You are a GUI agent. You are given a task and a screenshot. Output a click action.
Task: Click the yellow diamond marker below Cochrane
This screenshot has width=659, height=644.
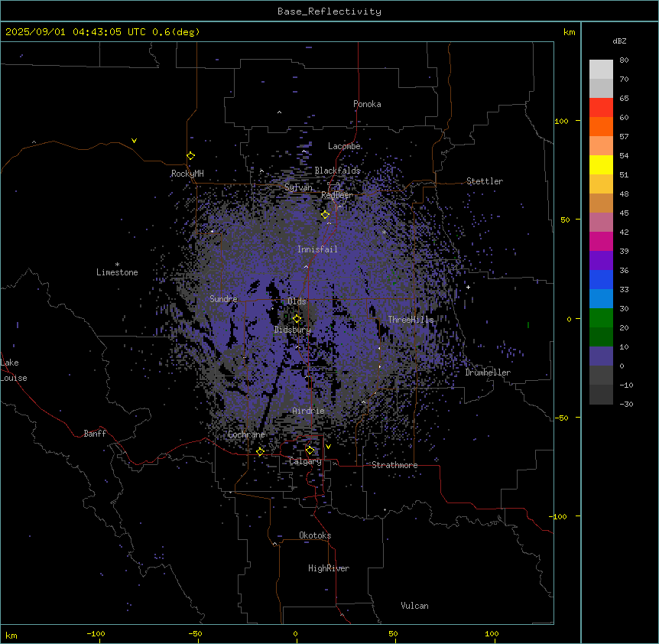(x=260, y=452)
